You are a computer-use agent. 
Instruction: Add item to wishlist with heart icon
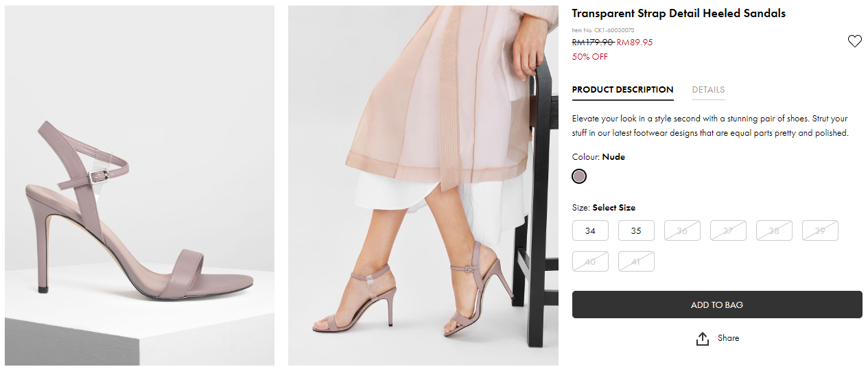(x=854, y=41)
